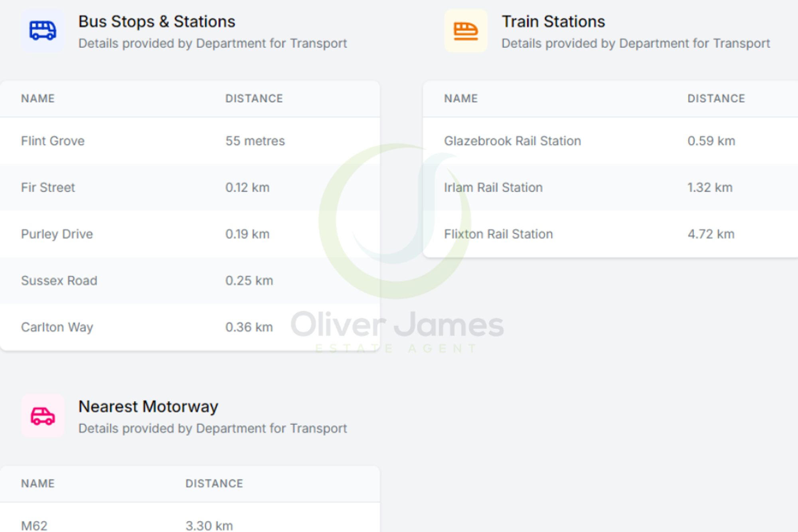Click the pink car motorway icon
The image size is (798, 532).
tap(43, 416)
